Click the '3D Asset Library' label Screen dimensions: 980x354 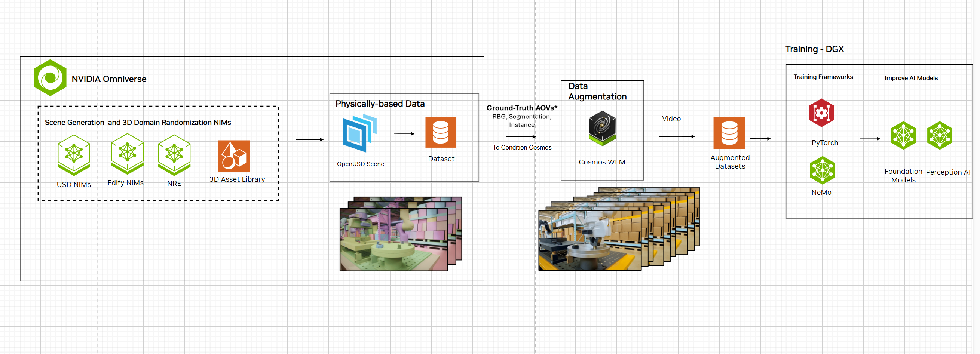click(237, 179)
